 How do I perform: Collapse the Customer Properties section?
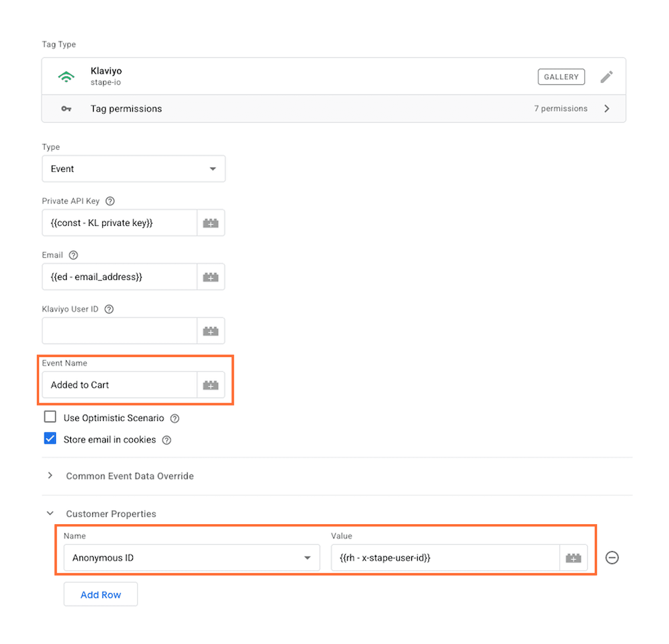(50, 513)
